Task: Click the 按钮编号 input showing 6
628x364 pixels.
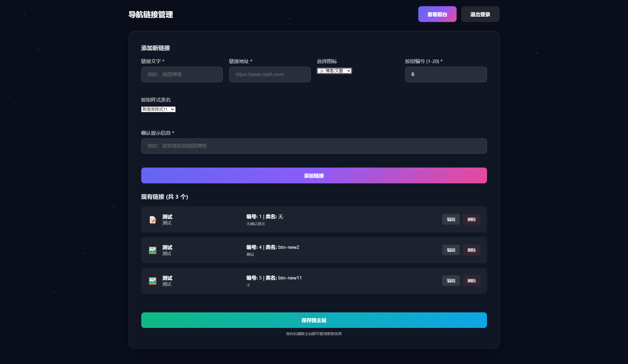Action: (446, 74)
